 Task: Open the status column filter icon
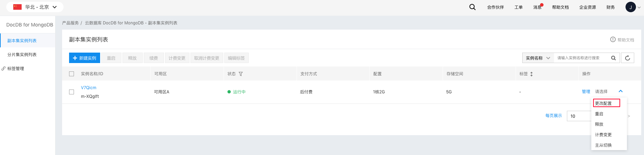(241, 74)
